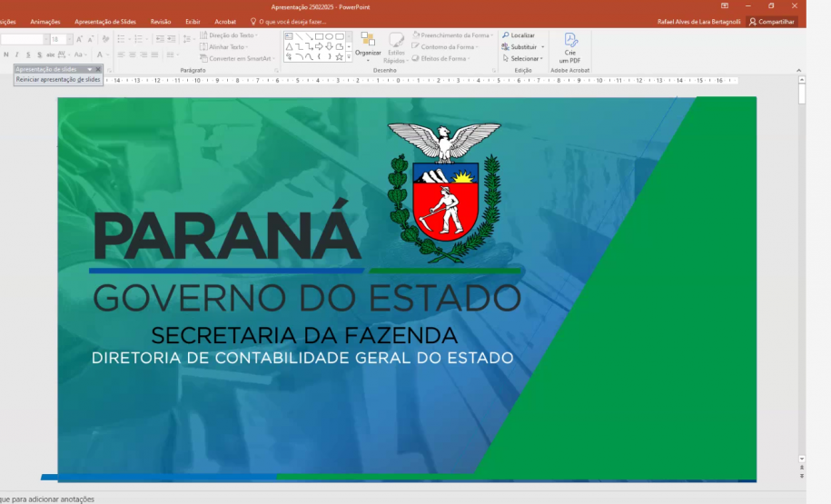Center the text

coord(132,54)
